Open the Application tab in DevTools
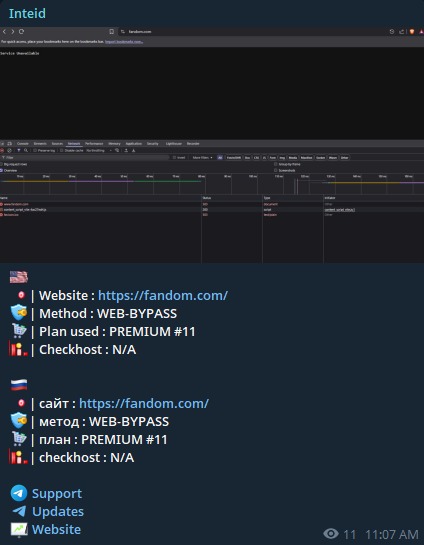The width and height of the screenshot is (424, 545). (x=133, y=144)
